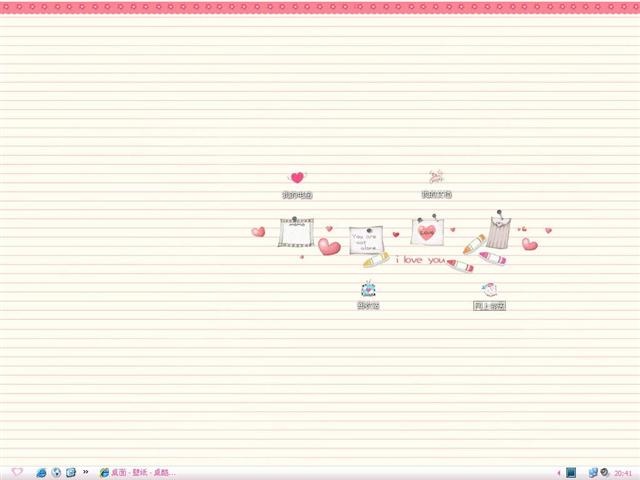Click the 我的电脑 icon label
Image resolution: width=640 pixels, height=480 pixels.
coord(297,195)
